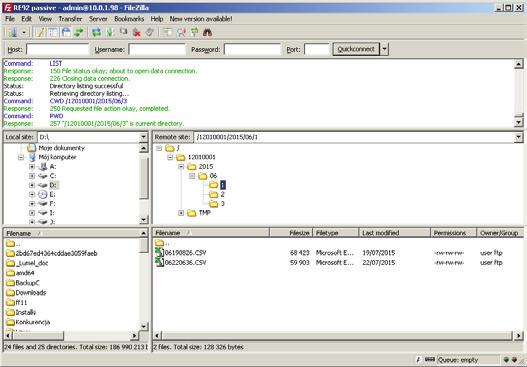
Task: Focus the Host input field
Action: [x=57, y=49]
